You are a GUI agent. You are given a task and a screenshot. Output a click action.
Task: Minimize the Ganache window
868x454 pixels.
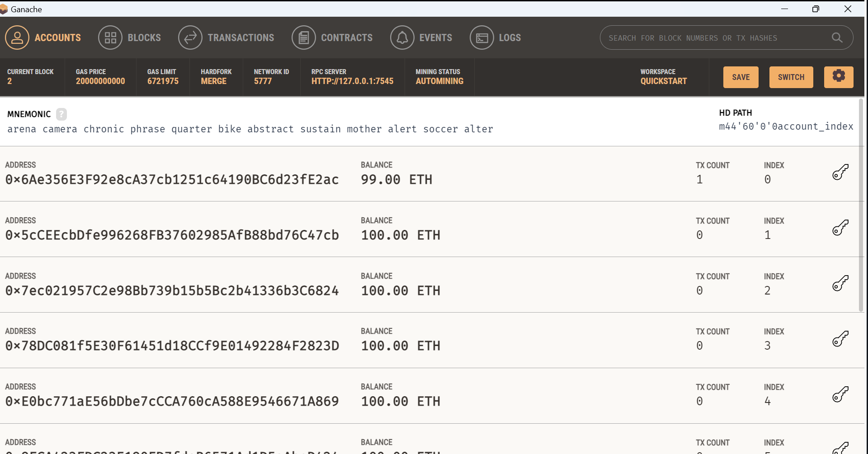pyautogui.click(x=784, y=9)
